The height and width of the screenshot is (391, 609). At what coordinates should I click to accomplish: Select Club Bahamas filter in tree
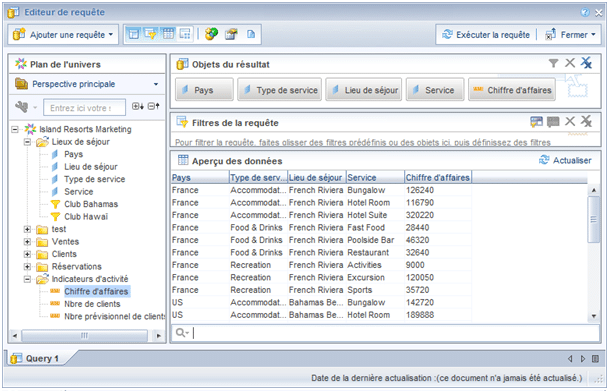91,204
